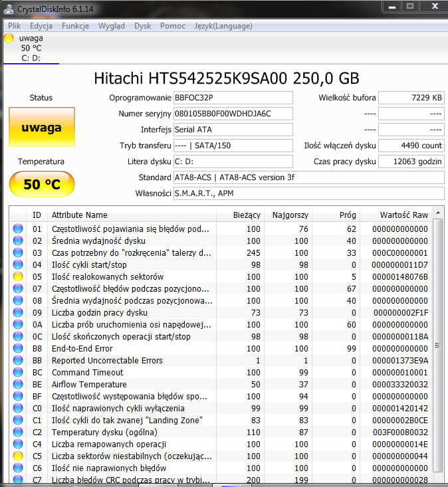Click the ID column header
The height and width of the screenshot is (487, 448).
[37, 215]
